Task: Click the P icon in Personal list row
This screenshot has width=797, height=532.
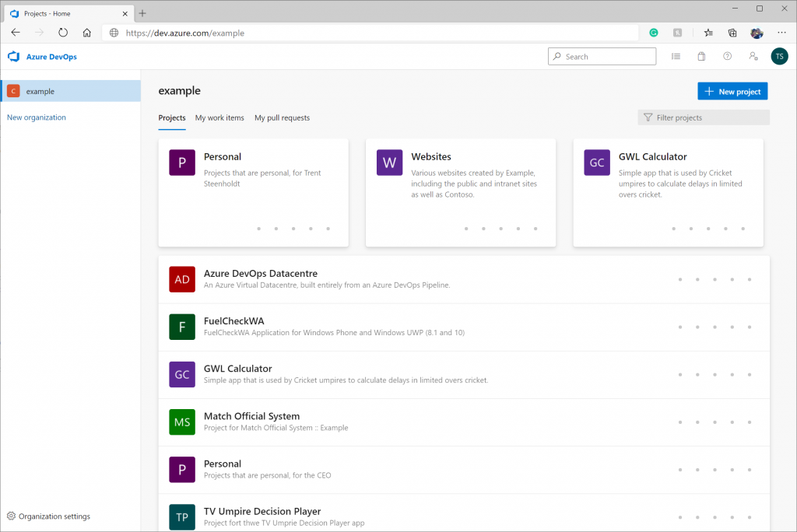Action: click(182, 470)
